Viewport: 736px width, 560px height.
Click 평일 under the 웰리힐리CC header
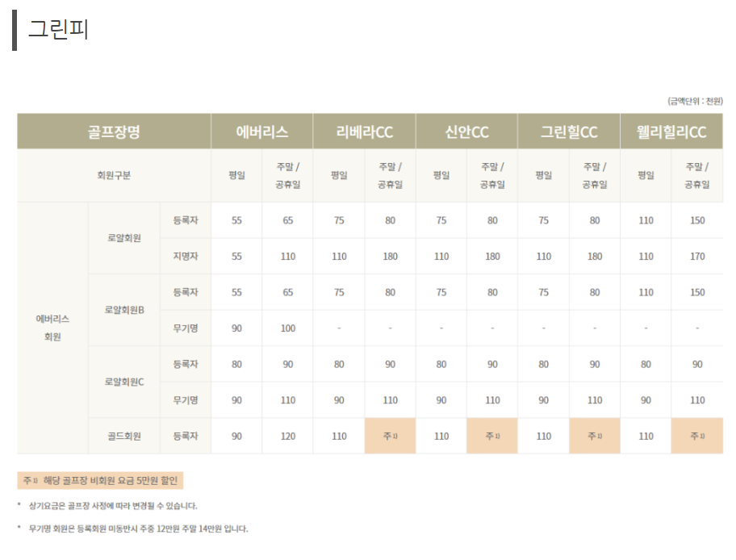click(646, 176)
